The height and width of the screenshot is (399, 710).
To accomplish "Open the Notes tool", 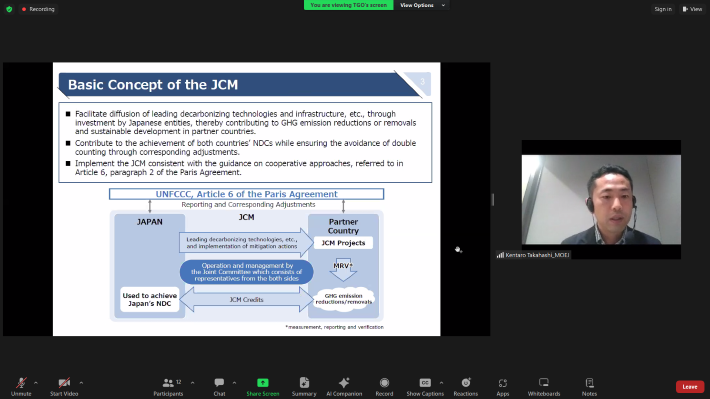I will (x=589, y=387).
